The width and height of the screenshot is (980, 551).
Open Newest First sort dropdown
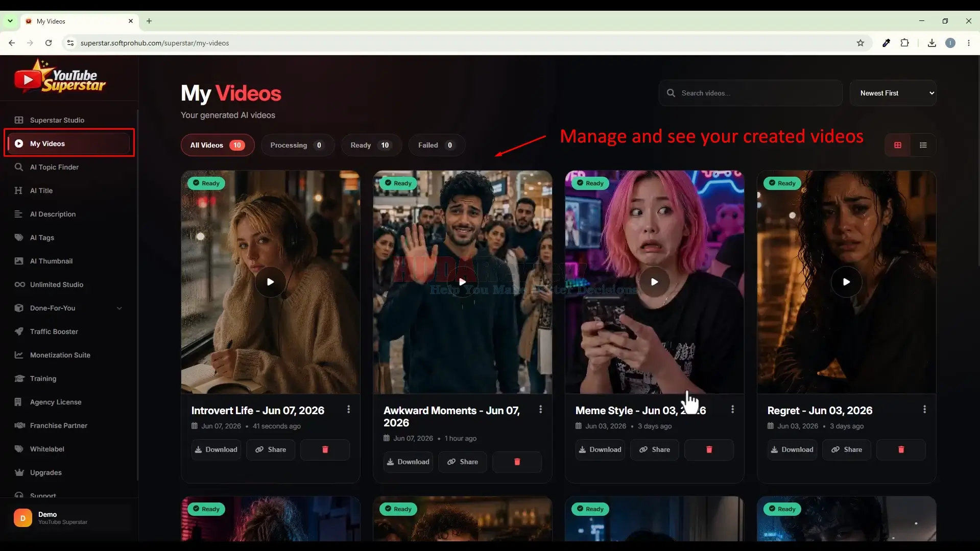893,93
